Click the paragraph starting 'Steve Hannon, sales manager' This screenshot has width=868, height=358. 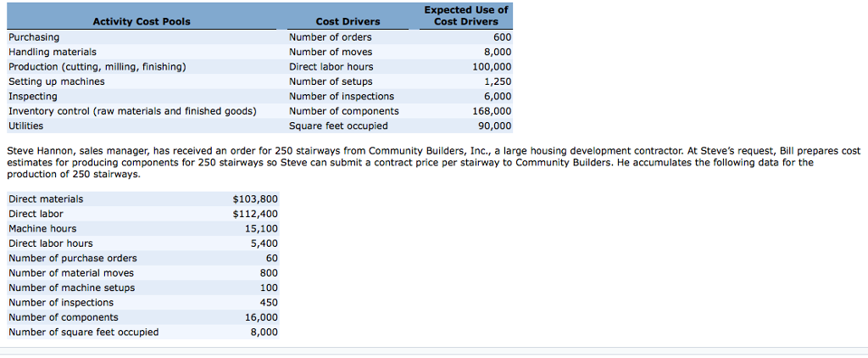434,162
